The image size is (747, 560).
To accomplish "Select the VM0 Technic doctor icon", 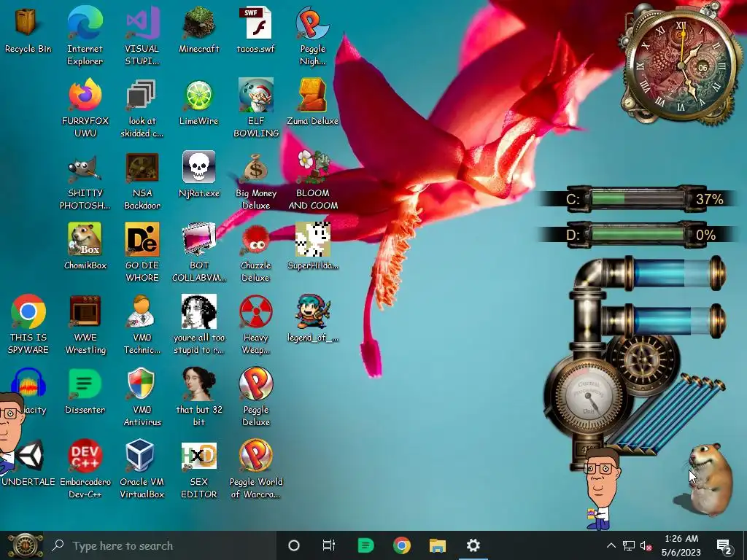I will (142, 312).
